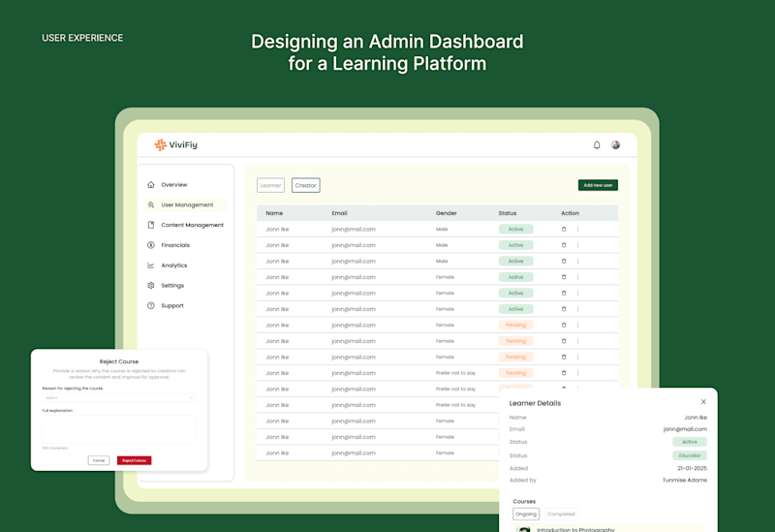The image size is (775, 532).
Task: Switch to the Creator tab
Action: coord(305,185)
